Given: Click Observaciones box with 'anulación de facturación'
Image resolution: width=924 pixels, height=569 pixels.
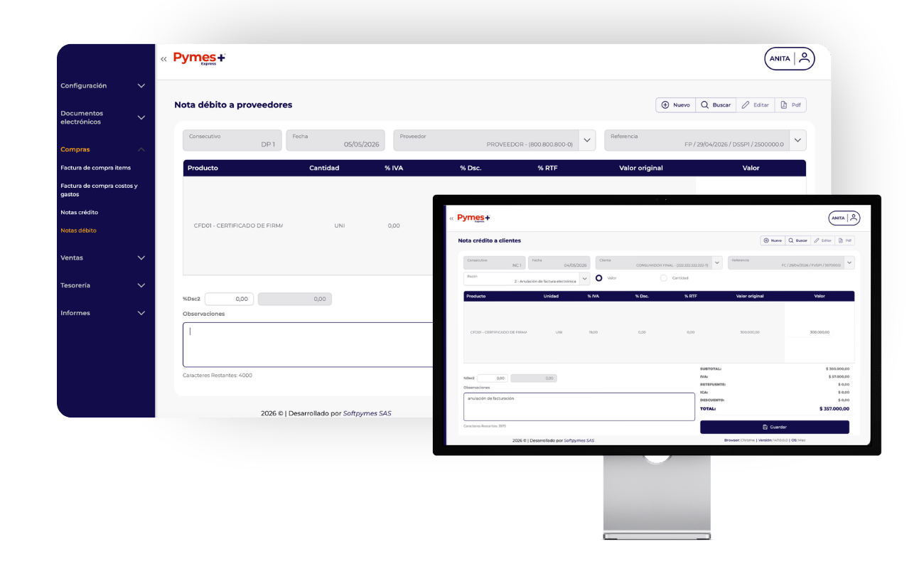Looking at the screenshot, I should click(579, 407).
